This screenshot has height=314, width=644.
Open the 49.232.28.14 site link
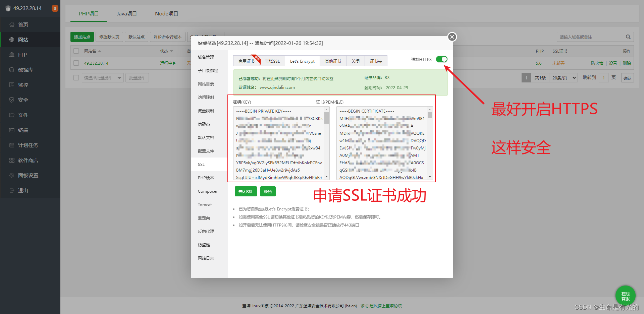[96, 63]
